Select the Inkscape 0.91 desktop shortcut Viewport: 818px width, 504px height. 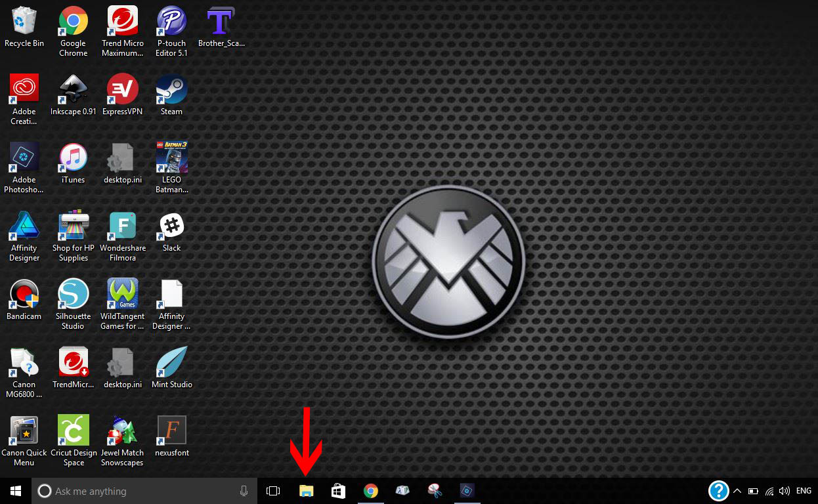tap(73, 95)
